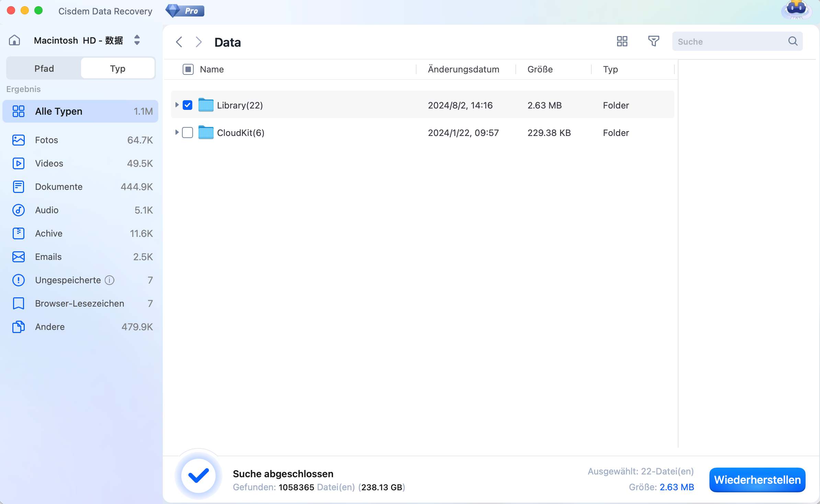
Task: Switch to grid view icon
Action: tap(622, 42)
